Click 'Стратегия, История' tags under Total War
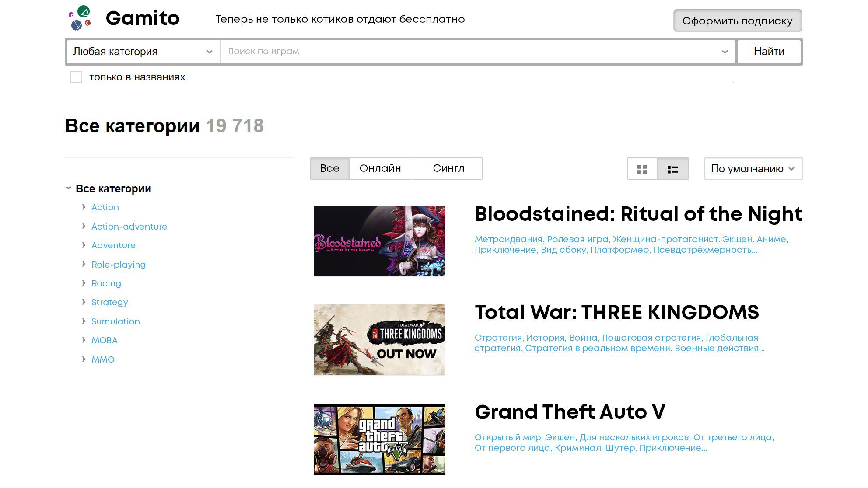Image resolution: width=868 pixels, height=488 pixels. pos(521,338)
